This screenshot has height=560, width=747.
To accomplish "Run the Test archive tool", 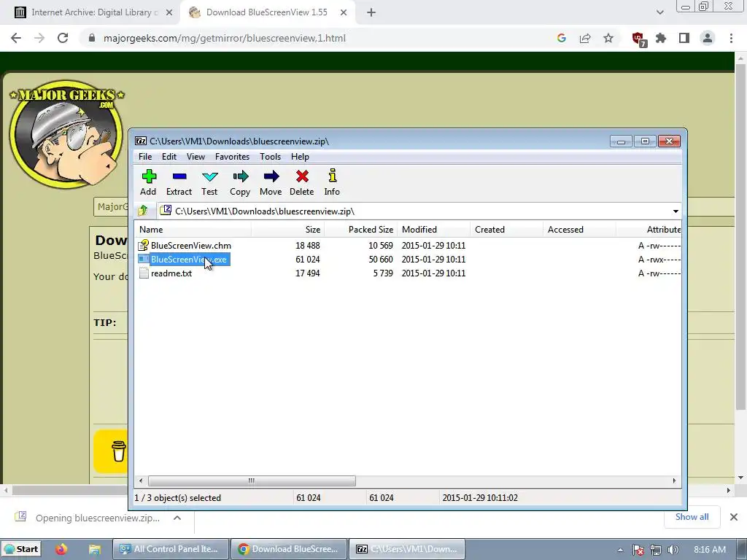I will point(209,182).
